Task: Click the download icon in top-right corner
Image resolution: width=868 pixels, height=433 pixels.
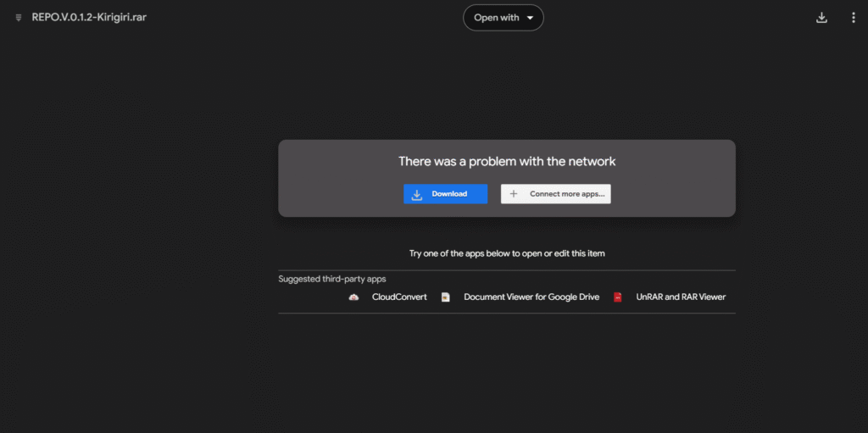Action: pos(821,18)
